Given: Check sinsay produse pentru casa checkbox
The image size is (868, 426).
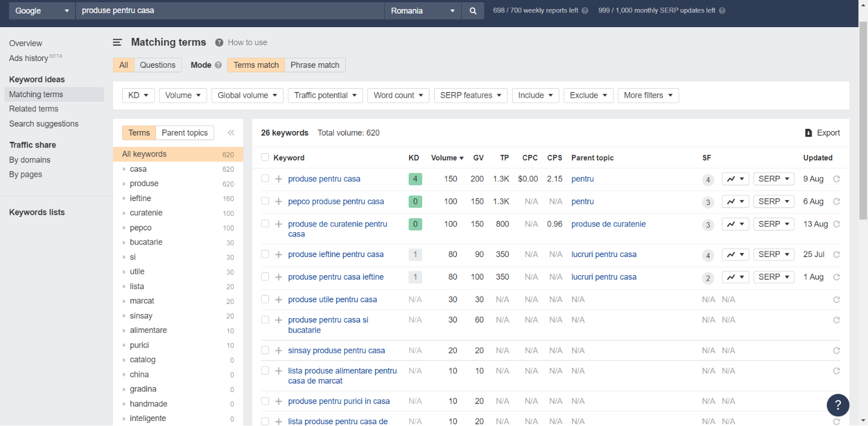Looking at the screenshot, I should 265,350.
